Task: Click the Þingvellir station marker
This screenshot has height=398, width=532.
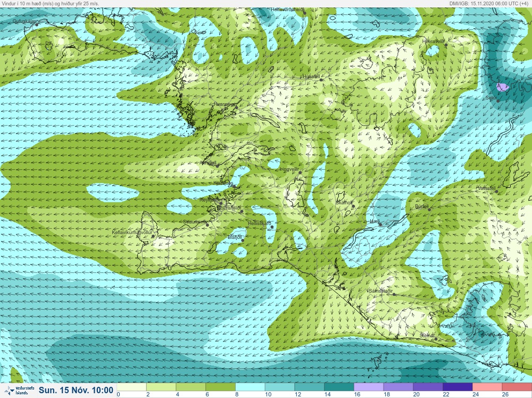Action: (x=300, y=173)
